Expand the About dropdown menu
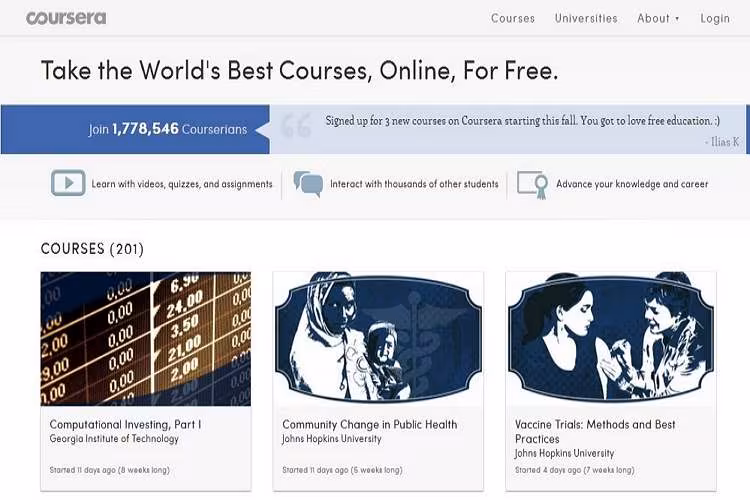The width and height of the screenshot is (750, 500). pyautogui.click(x=658, y=18)
